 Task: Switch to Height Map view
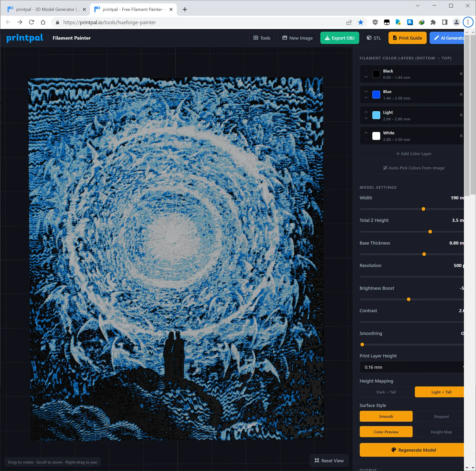[439, 432]
